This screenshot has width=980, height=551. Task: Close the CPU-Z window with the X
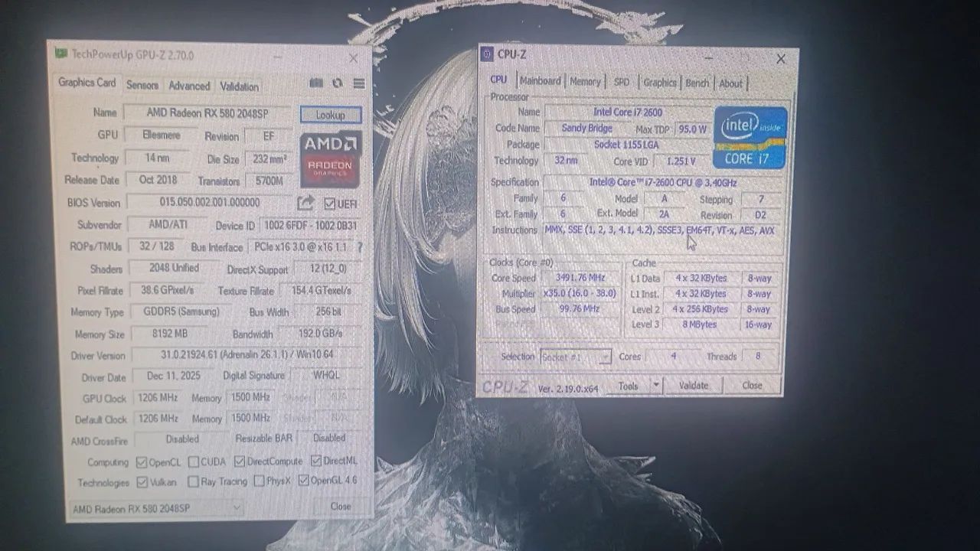click(781, 59)
